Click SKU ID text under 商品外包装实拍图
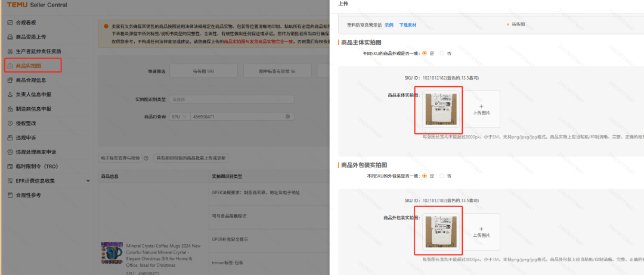 point(441,200)
